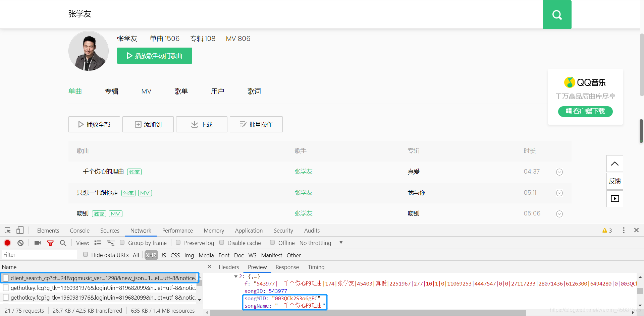Tick the second gethotkey.fcg request checkbox
This screenshot has height=316, width=644.
tap(6, 297)
